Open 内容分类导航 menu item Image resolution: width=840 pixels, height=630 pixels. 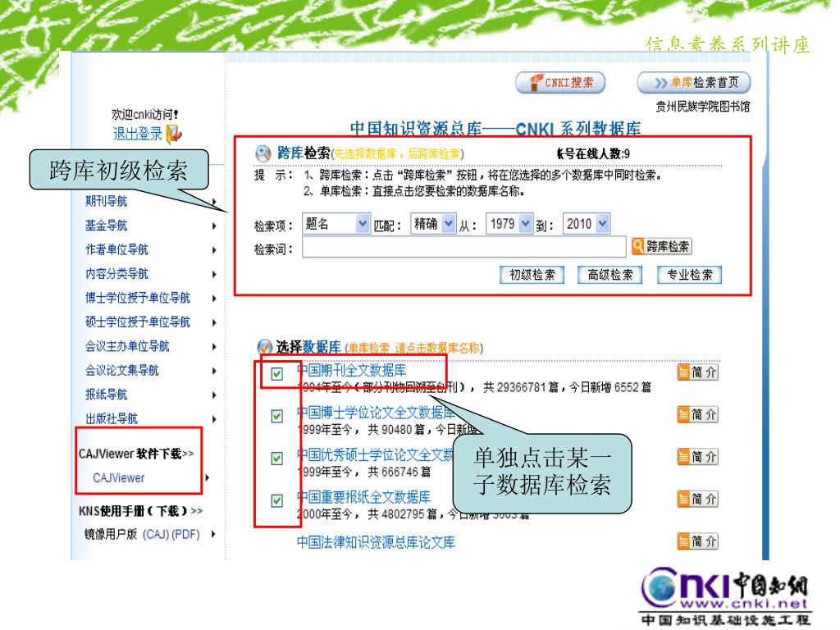116,273
